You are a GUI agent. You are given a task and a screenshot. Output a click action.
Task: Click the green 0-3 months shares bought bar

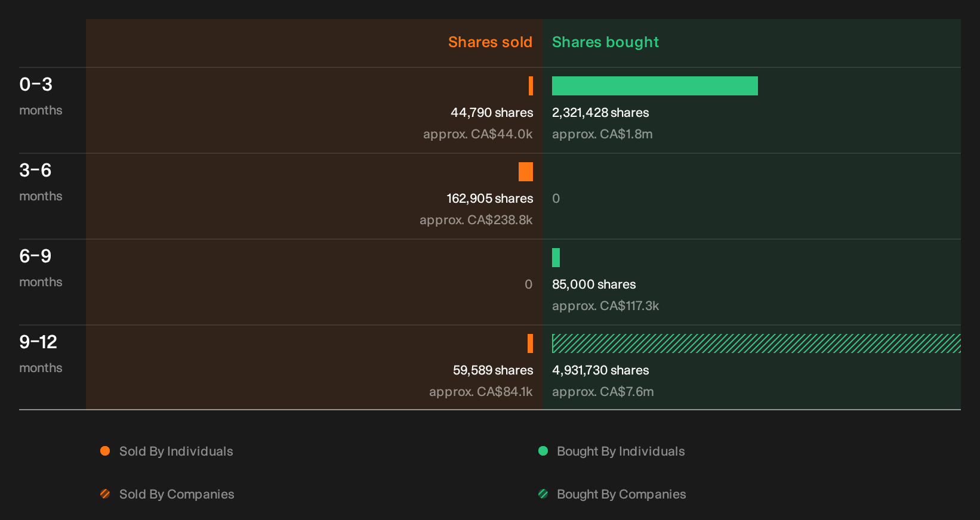(x=655, y=86)
